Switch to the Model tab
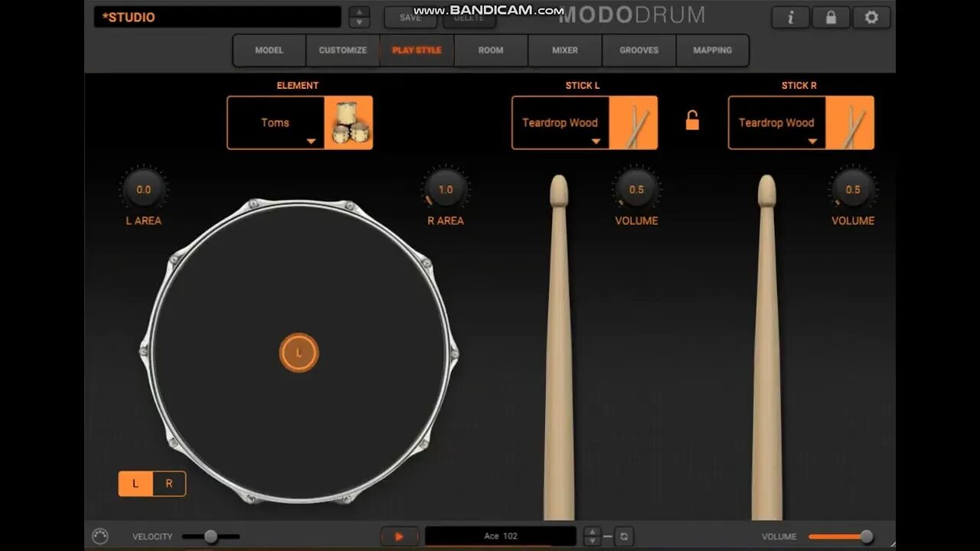Screen dimensions: 980x551 tap(269, 51)
